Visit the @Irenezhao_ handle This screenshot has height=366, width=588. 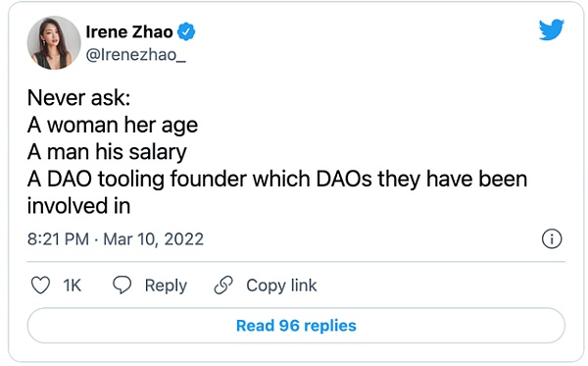(x=136, y=55)
